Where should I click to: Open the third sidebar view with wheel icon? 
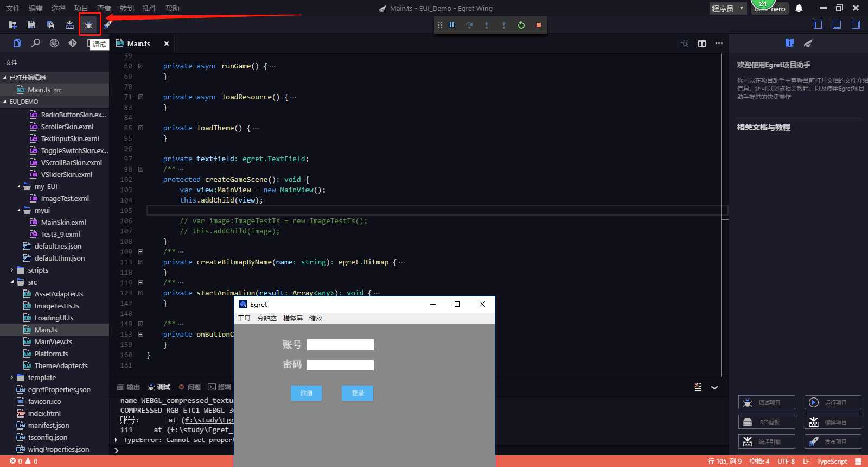(54, 43)
